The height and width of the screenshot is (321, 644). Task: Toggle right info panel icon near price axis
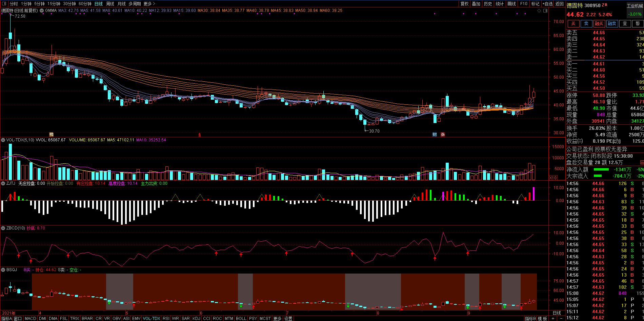pyautogui.click(x=545, y=11)
